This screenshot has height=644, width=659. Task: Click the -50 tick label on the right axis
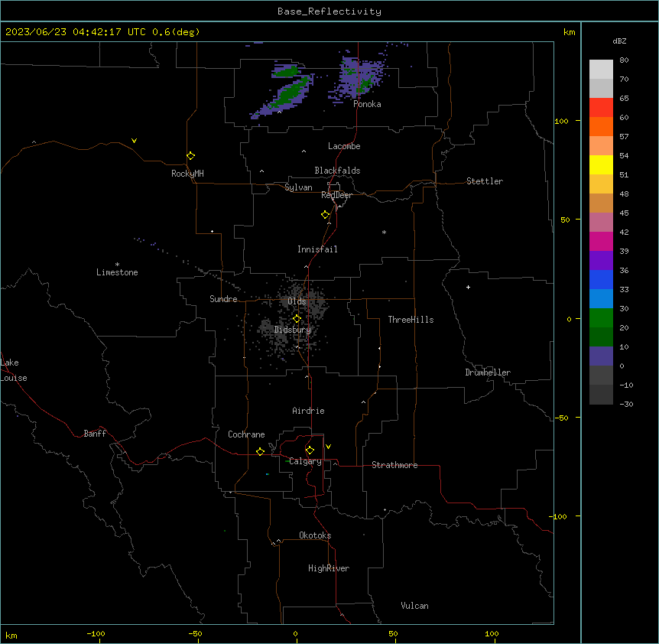561,418
